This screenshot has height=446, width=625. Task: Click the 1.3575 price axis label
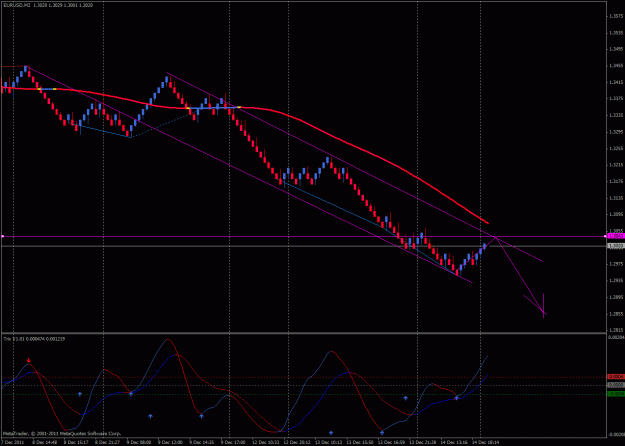(616, 16)
